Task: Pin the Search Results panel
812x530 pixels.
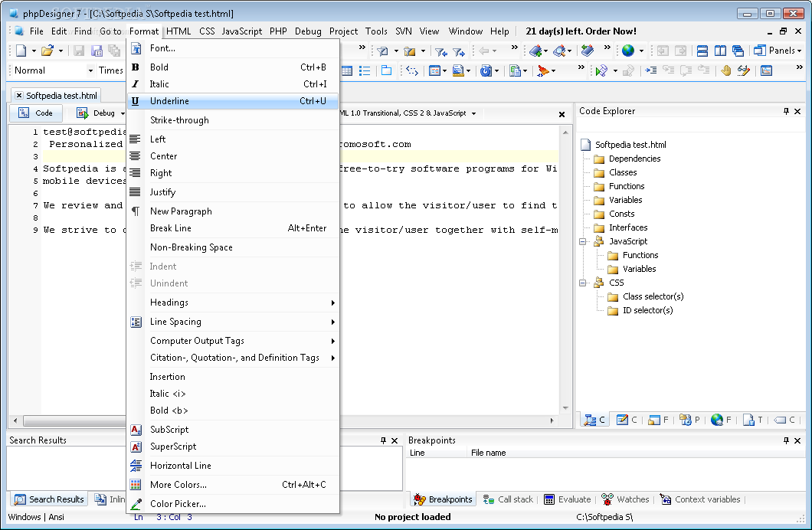Action: 383,440
